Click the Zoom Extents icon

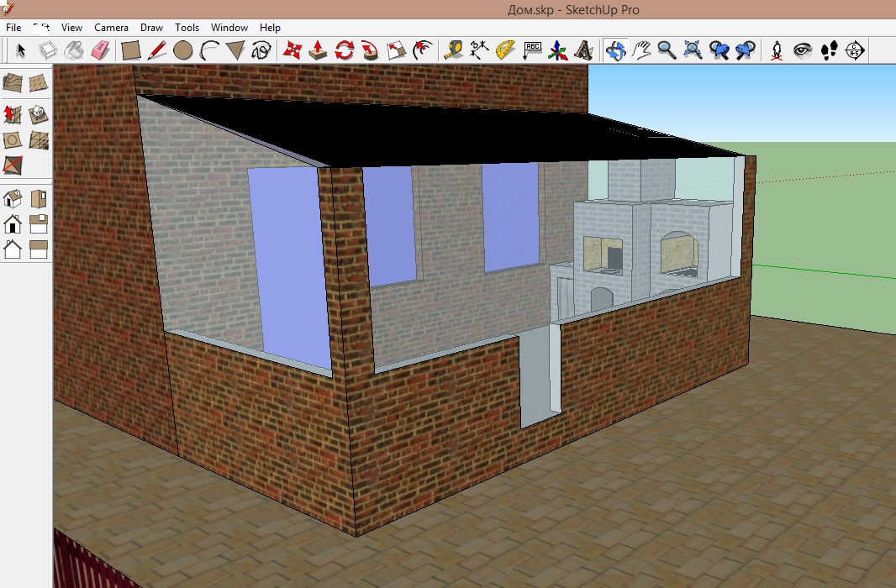point(693,50)
